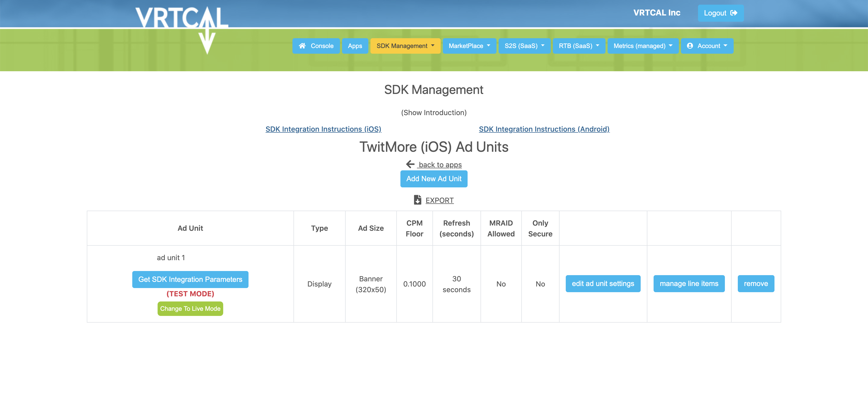Expand the MarketPlace dropdown menu
The height and width of the screenshot is (414, 868).
click(469, 46)
